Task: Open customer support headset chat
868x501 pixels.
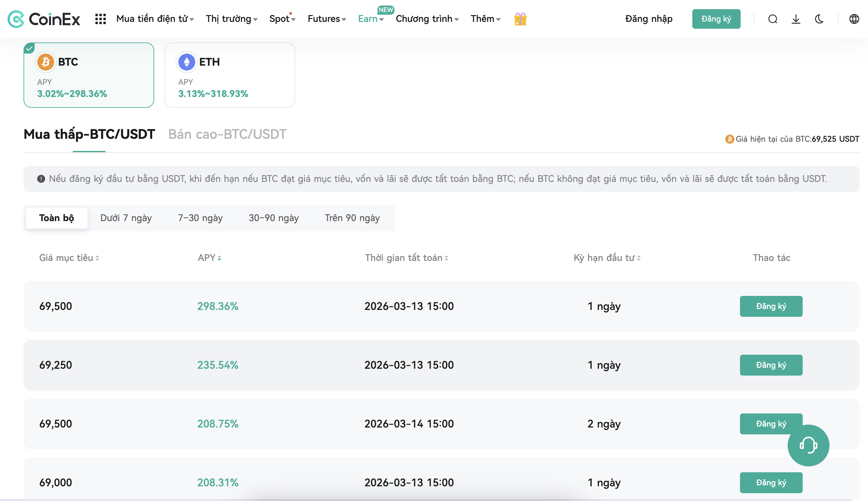Action: (808, 445)
